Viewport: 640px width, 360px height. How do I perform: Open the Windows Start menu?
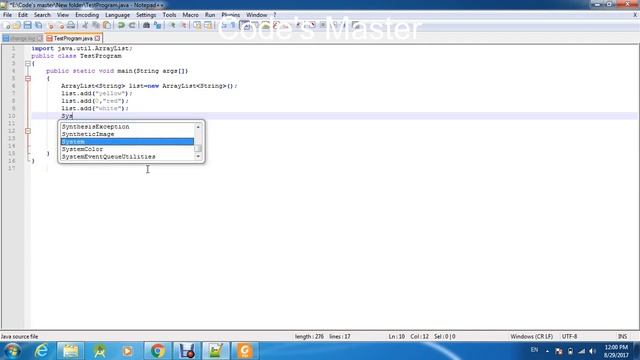(12, 351)
